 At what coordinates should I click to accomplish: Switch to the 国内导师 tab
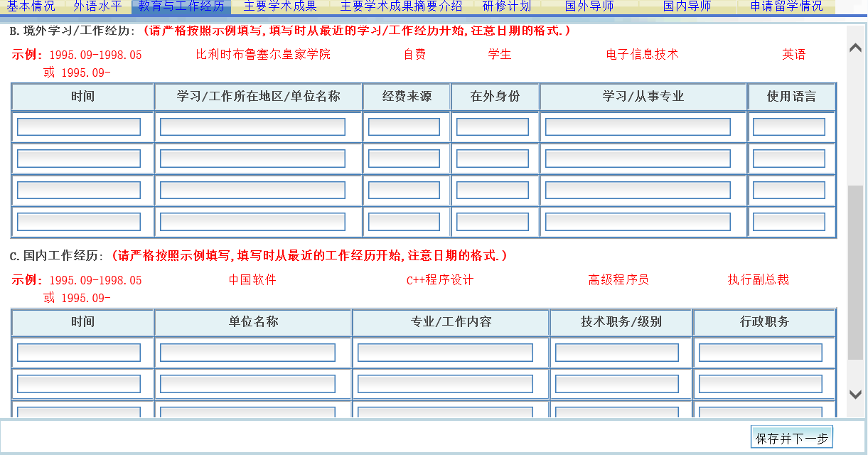point(687,7)
